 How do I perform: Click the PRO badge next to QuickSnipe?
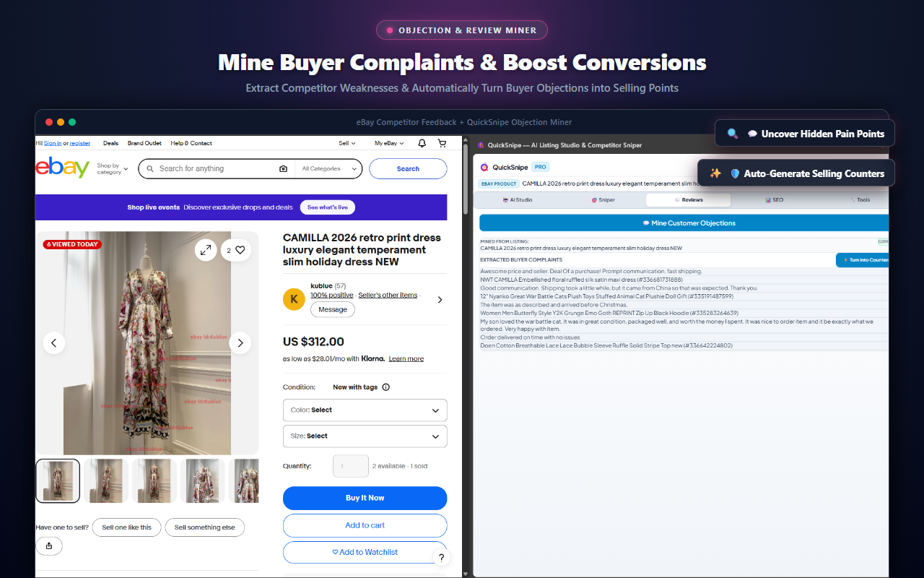click(541, 167)
